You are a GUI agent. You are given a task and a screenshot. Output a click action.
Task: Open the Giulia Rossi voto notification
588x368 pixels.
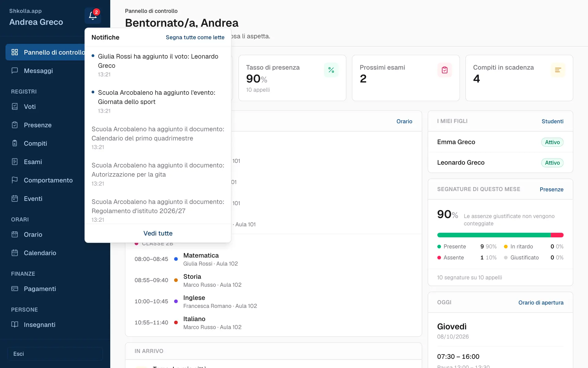[158, 65]
